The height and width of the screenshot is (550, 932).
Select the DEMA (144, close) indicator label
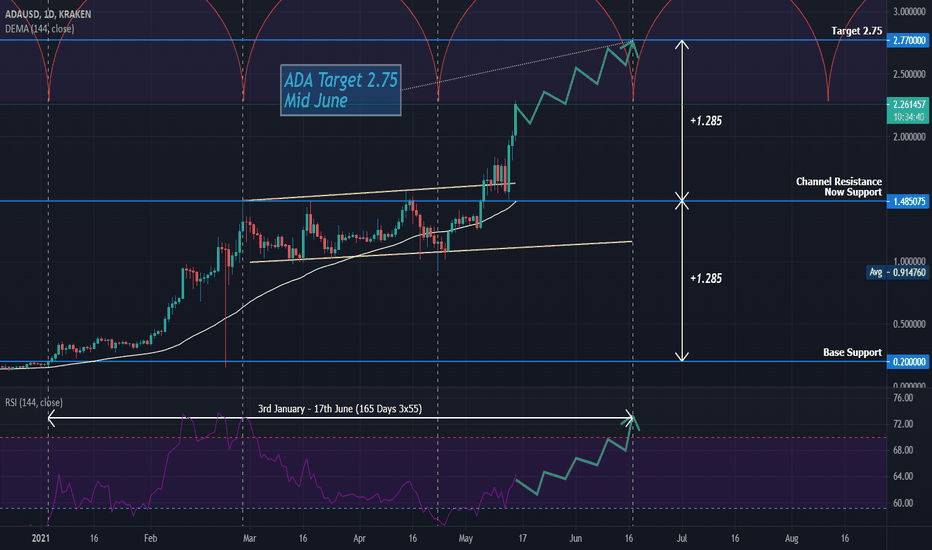40,29
